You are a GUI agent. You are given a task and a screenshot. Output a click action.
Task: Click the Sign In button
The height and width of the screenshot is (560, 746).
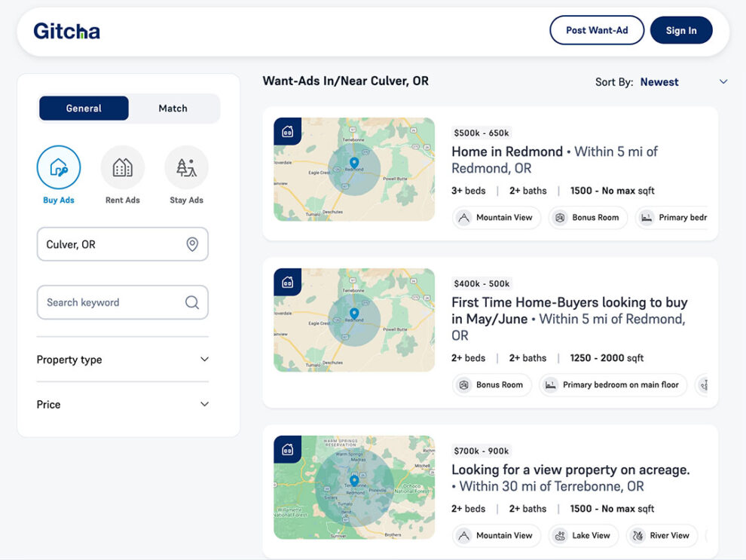click(681, 31)
